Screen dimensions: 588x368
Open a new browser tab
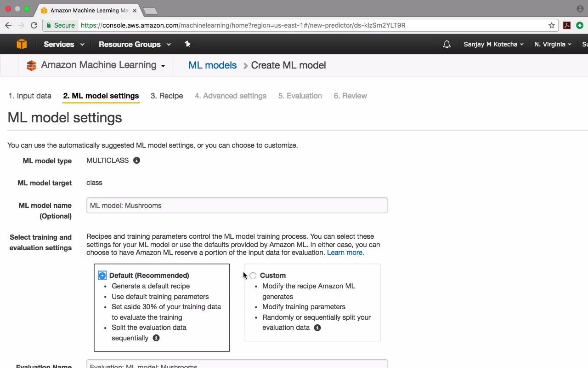[x=150, y=11]
